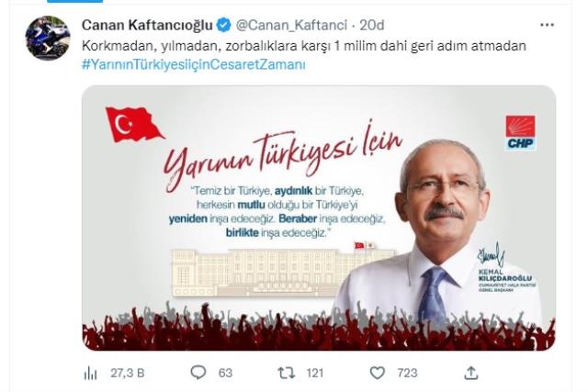Open the share upload icon
Image resolution: width=588 pixels, height=392 pixels.
tap(471, 373)
